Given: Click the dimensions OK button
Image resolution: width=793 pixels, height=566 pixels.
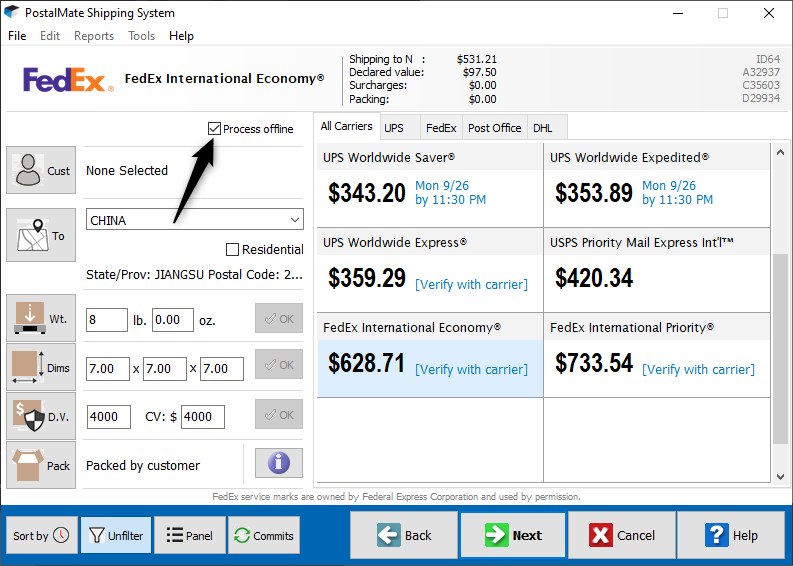Looking at the screenshot, I should (279, 364).
